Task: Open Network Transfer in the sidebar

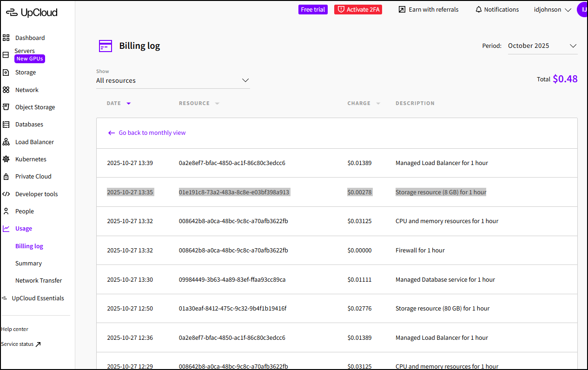Action: 39,280
